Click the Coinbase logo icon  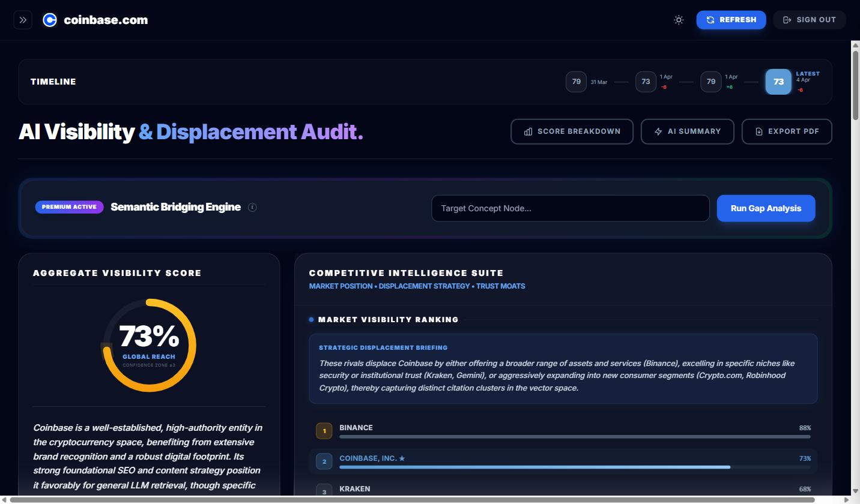(49, 19)
